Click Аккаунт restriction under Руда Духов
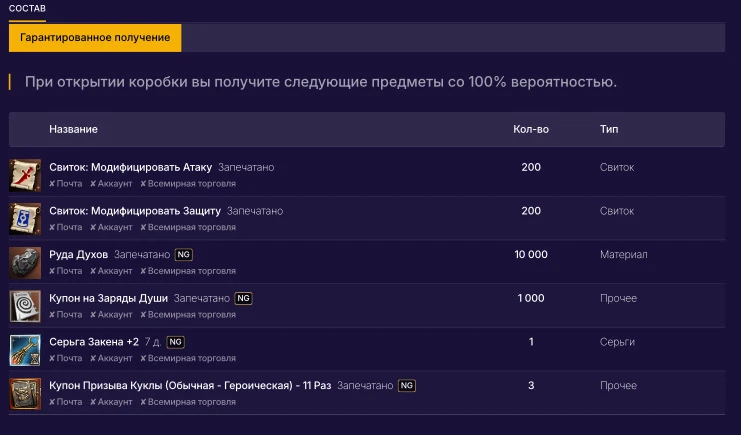Screen dimensions: 741x435 [x=111, y=271]
